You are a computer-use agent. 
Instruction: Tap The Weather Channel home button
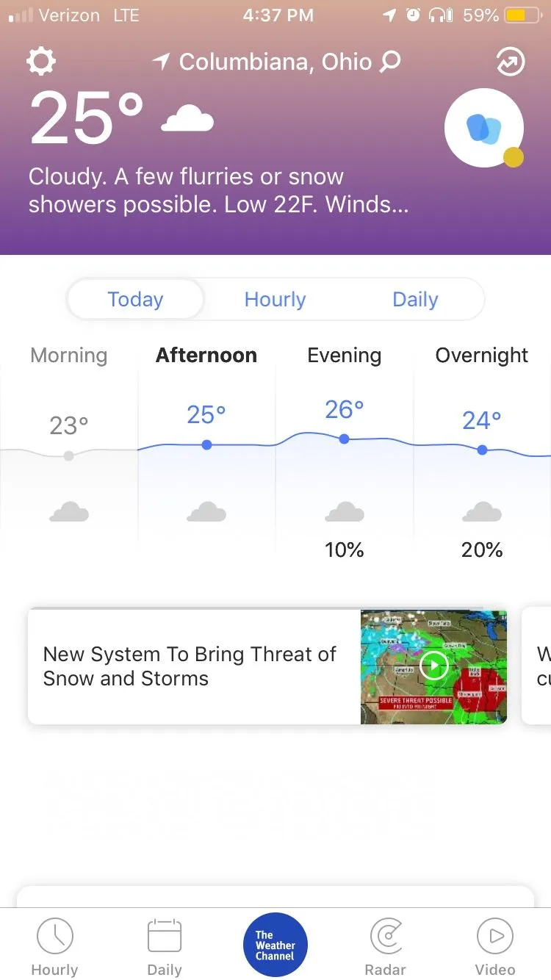pos(275,945)
